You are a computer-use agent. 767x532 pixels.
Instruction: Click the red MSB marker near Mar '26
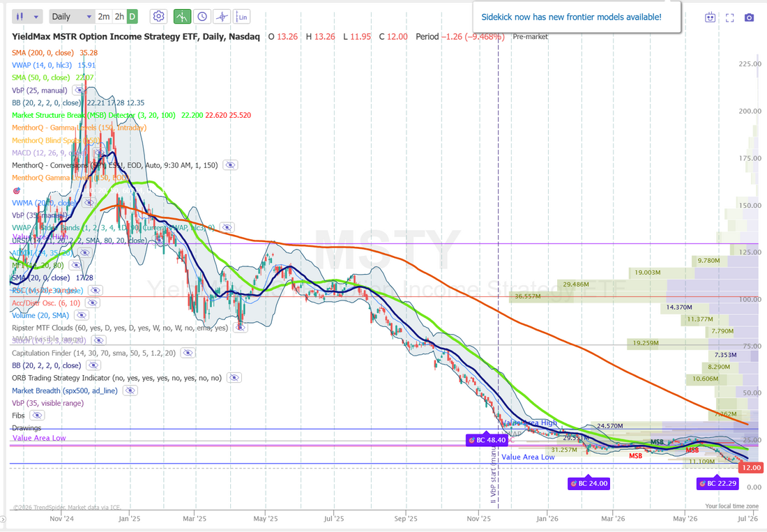coord(635,456)
